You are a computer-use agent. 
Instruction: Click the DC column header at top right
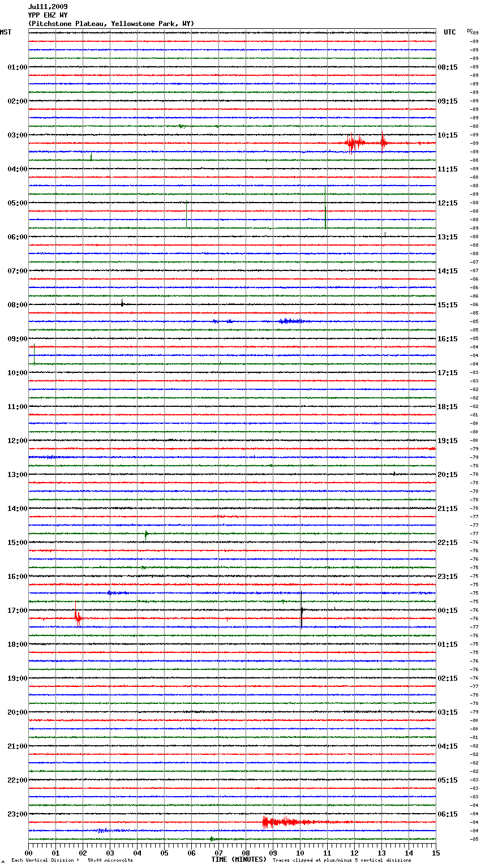tap(470, 31)
